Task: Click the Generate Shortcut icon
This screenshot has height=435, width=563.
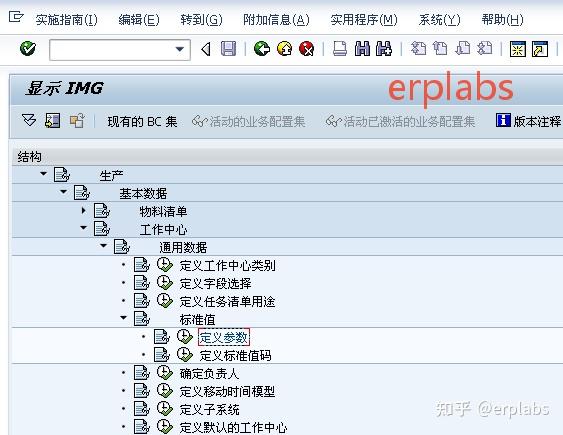Action: tap(540, 49)
